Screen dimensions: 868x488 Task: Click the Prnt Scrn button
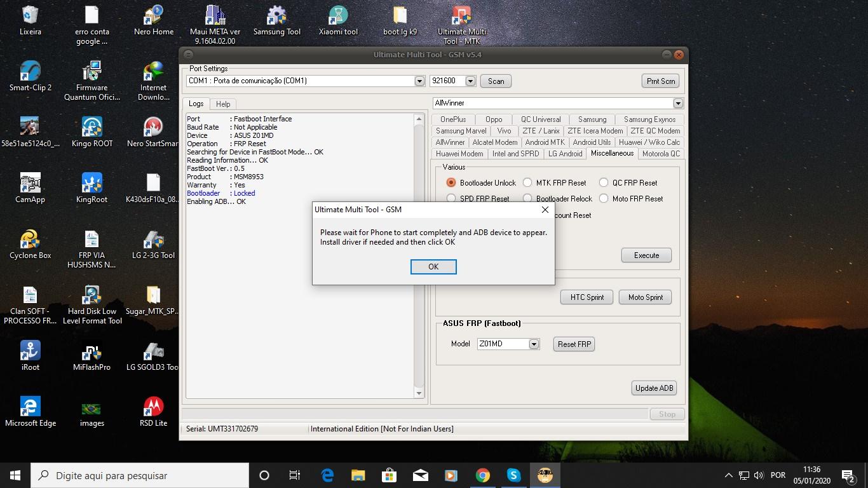pyautogui.click(x=661, y=81)
